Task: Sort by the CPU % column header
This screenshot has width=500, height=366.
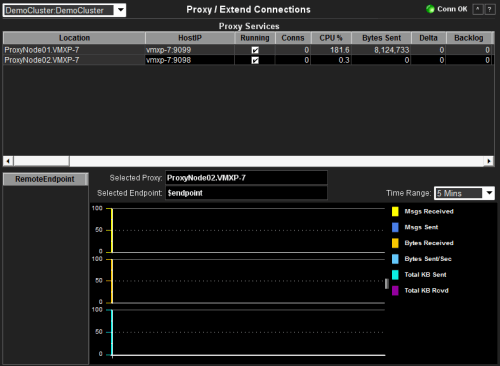Action: 331,38
